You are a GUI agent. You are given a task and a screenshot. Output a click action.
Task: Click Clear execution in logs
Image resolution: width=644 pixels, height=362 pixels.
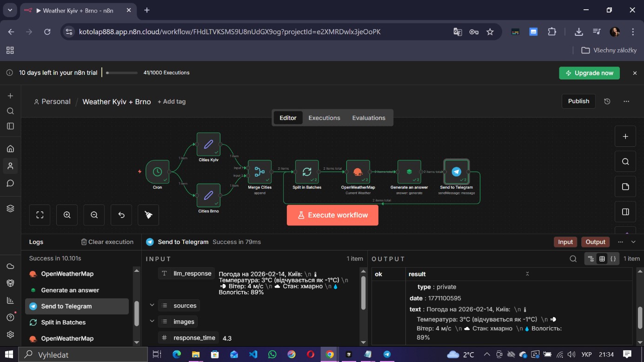coord(107,242)
